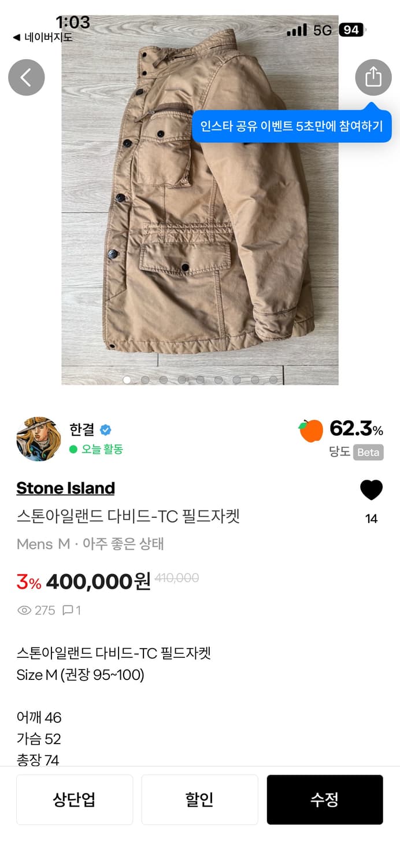Image resolution: width=400 pixels, height=868 pixels.
Task: Tap the Beta badge next to 당도
Action: [368, 453]
